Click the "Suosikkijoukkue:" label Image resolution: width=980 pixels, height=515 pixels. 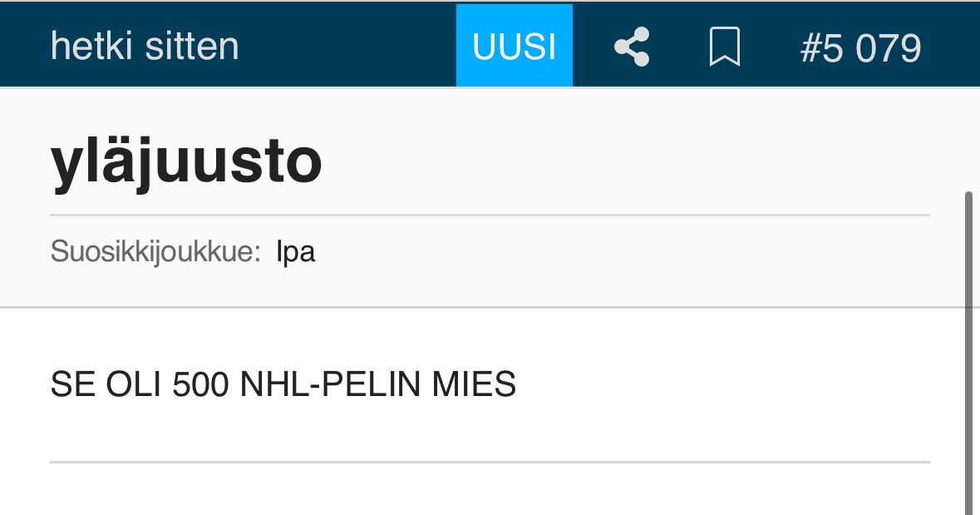(156, 251)
